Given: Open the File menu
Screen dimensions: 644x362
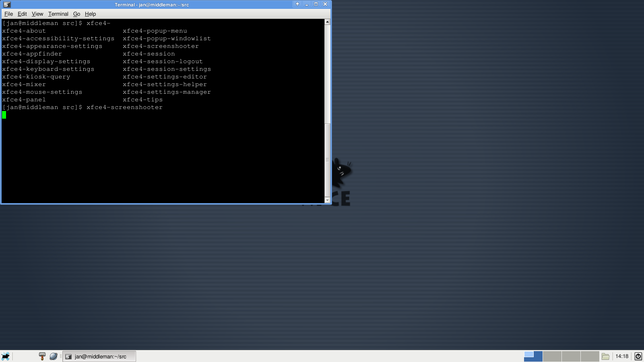Looking at the screenshot, I should [8, 14].
